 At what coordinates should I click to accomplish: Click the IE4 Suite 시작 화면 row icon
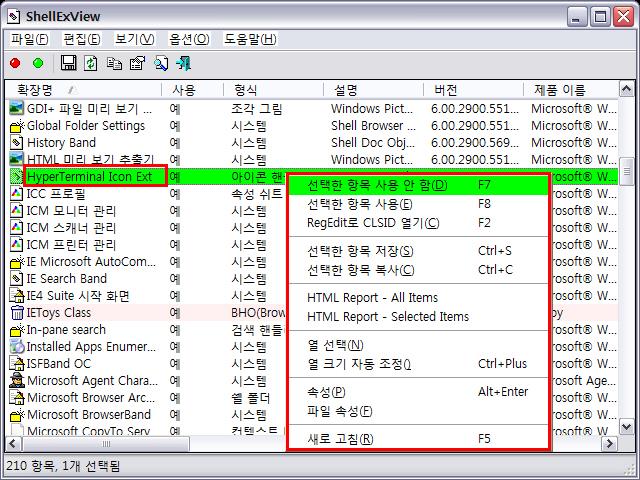(x=16, y=296)
